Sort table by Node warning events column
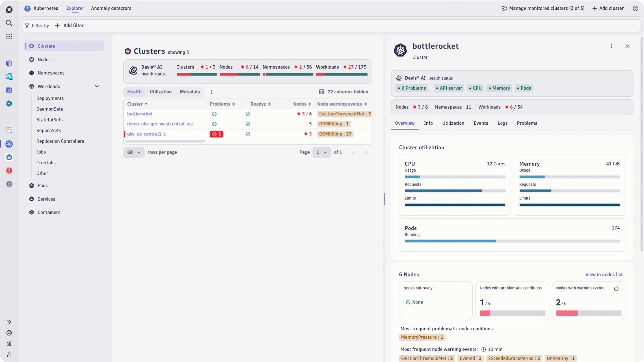Viewport: 644px width, 362px height. (366, 104)
